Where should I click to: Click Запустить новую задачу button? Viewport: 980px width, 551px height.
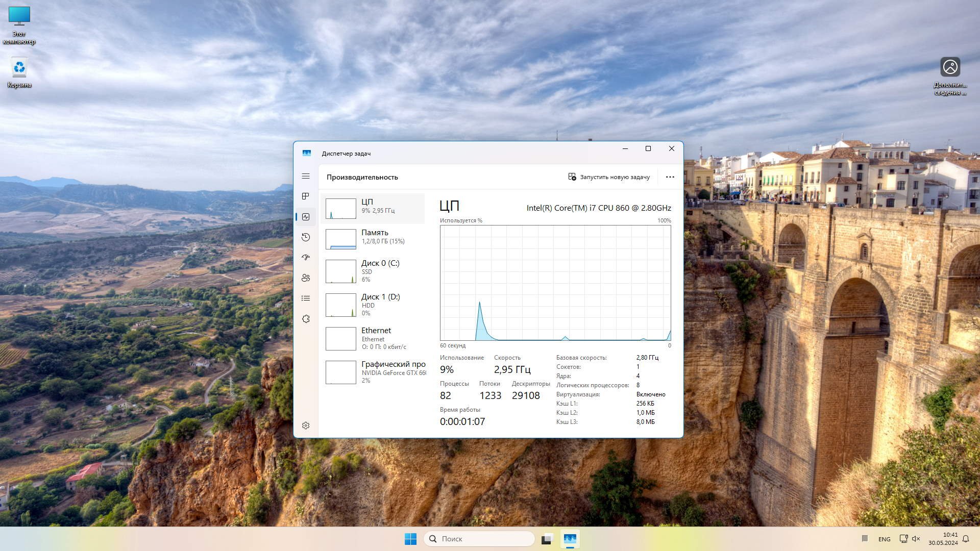pos(609,177)
